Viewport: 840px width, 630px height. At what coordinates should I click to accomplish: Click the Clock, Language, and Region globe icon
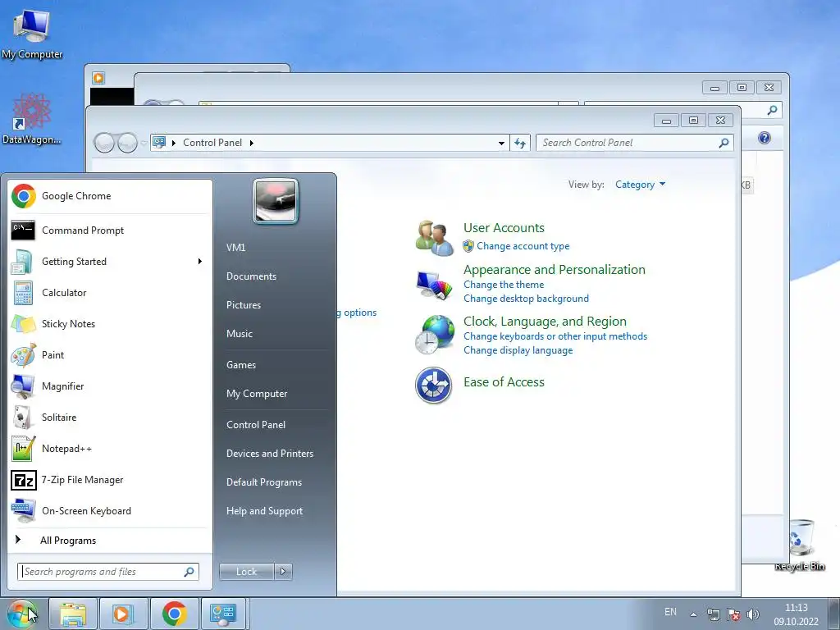435,335
